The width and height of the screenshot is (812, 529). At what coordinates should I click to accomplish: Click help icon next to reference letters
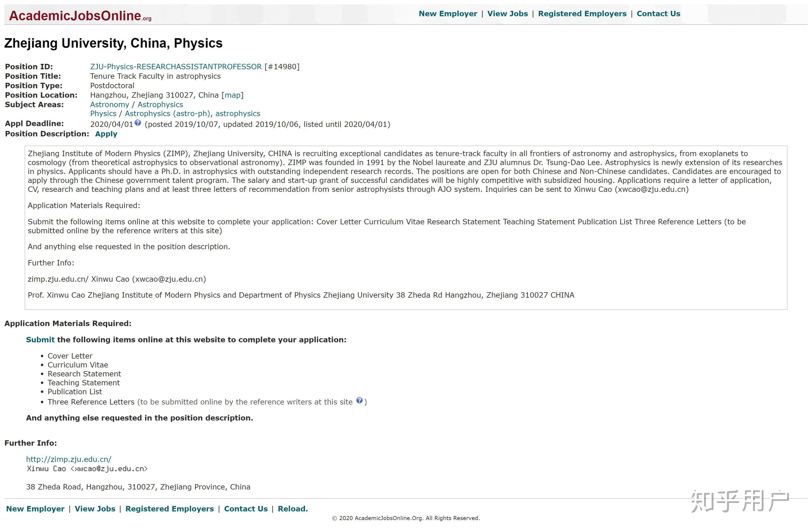point(359,400)
